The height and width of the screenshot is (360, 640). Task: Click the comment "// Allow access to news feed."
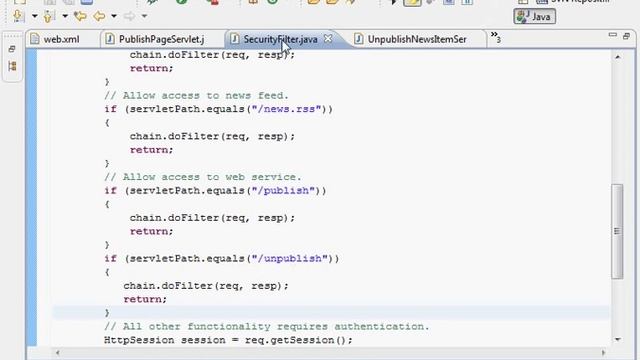click(x=196, y=96)
